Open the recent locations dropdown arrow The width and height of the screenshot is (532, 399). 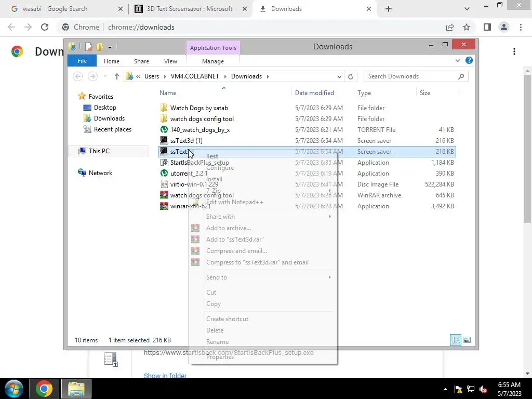105,76
